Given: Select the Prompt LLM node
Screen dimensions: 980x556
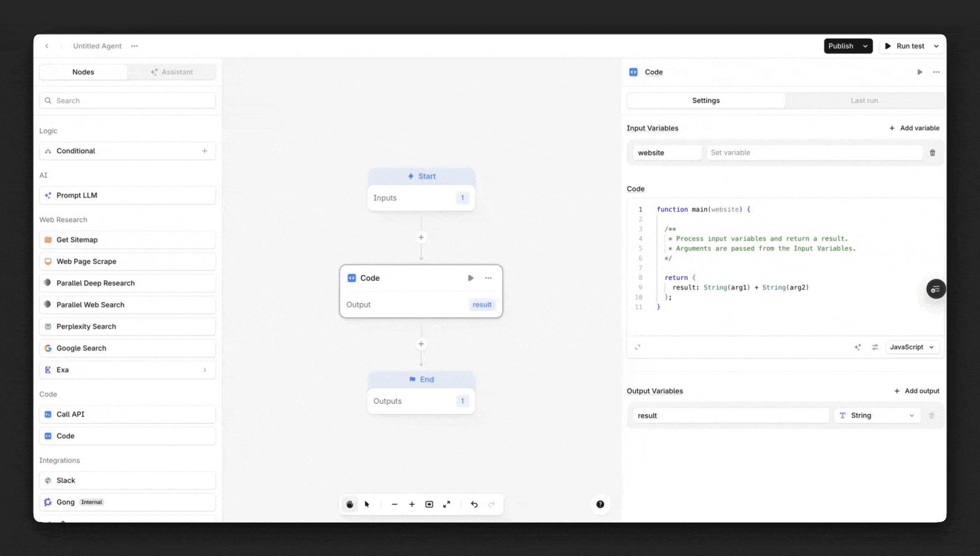Looking at the screenshot, I should (x=128, y=195).
